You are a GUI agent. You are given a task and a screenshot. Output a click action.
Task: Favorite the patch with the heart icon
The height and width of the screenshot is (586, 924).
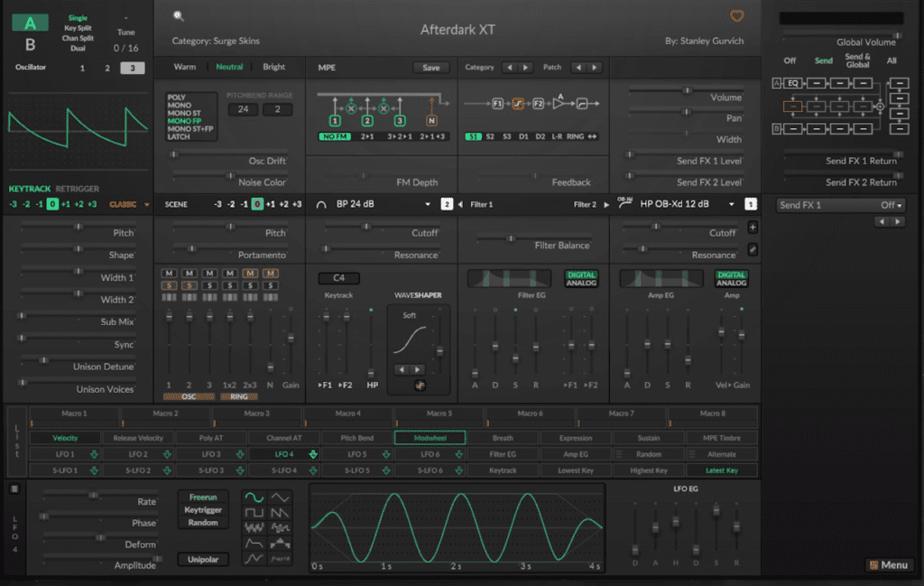[737, 15]
